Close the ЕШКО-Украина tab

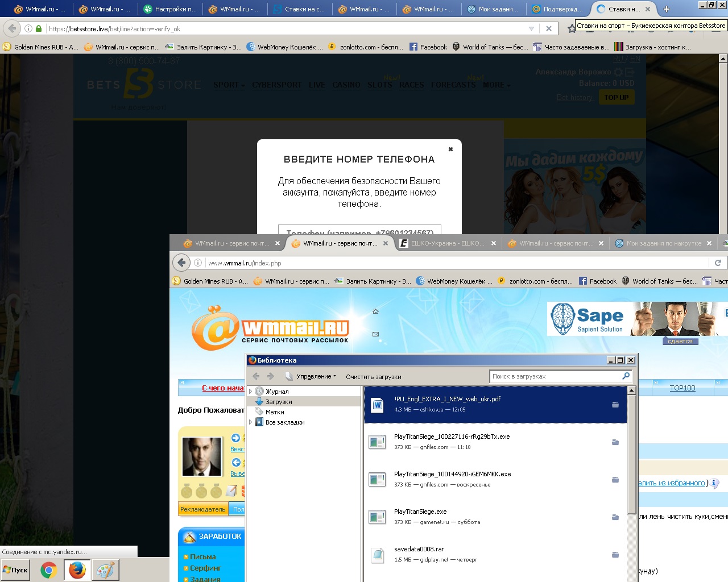(494, 243)
